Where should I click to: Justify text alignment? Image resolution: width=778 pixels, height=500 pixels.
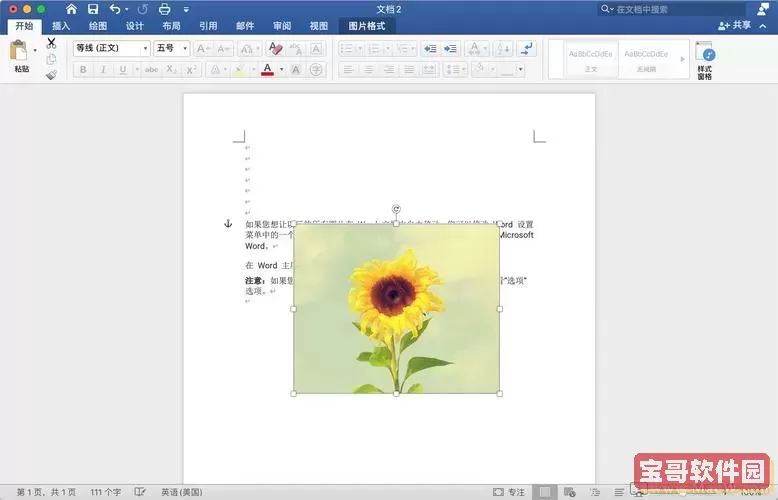click(x=409, y=70)
